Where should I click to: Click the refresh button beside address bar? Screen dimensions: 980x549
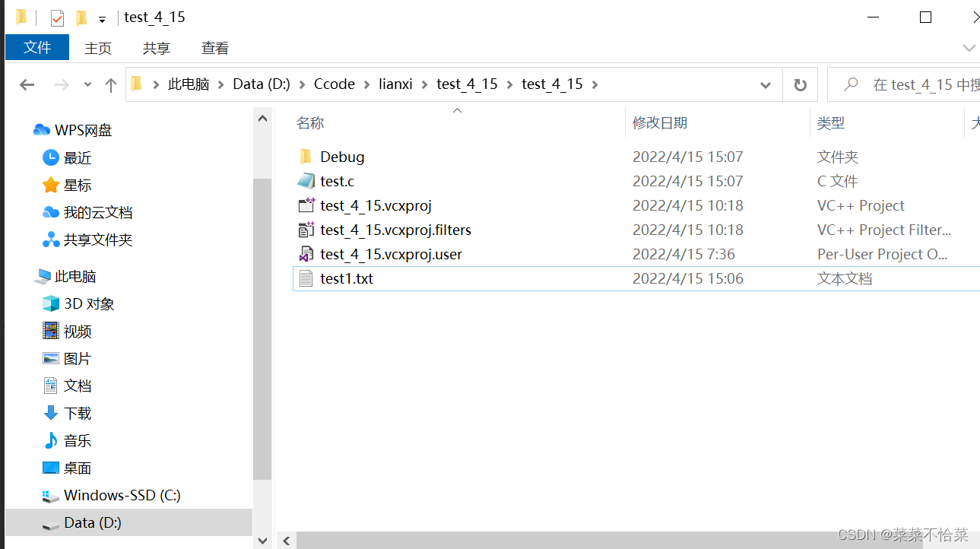point(800,84)
